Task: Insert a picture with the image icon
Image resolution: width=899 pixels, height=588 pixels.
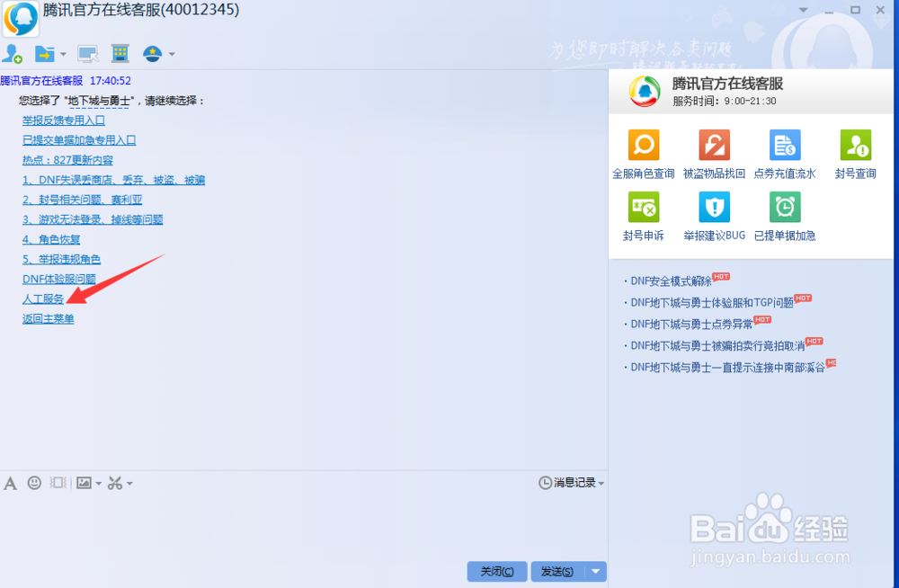Action: point(84,483)
